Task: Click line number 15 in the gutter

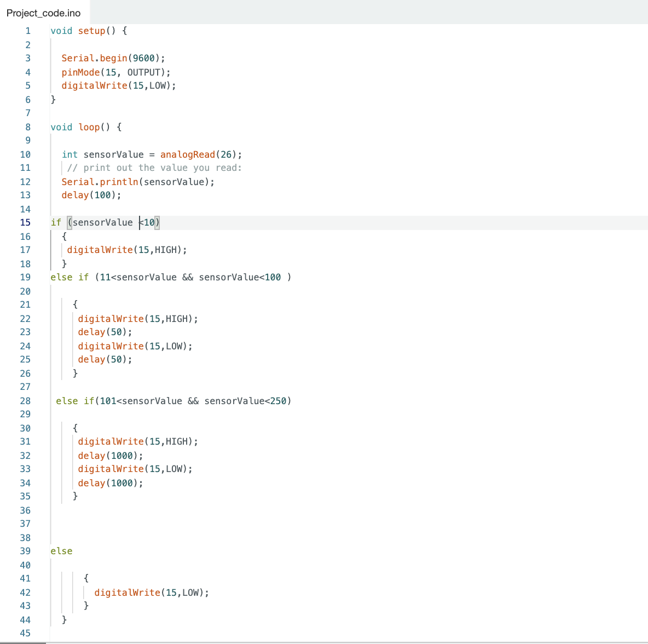Action: [25, 222]
